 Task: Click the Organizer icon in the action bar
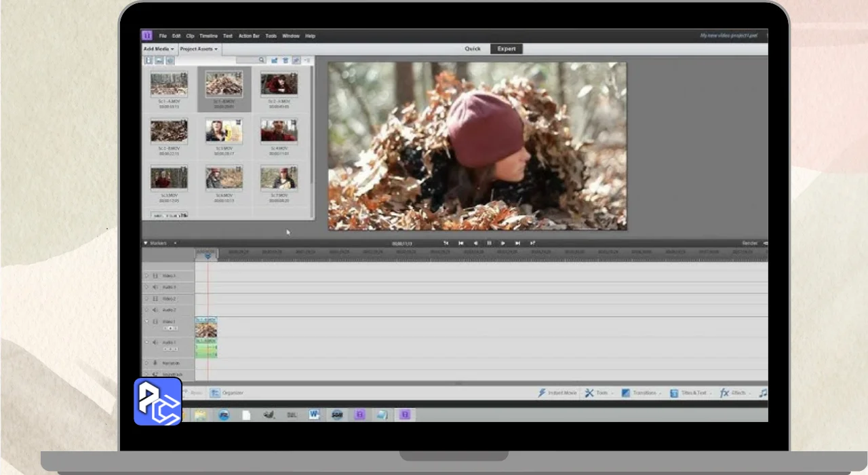point(215,393)
